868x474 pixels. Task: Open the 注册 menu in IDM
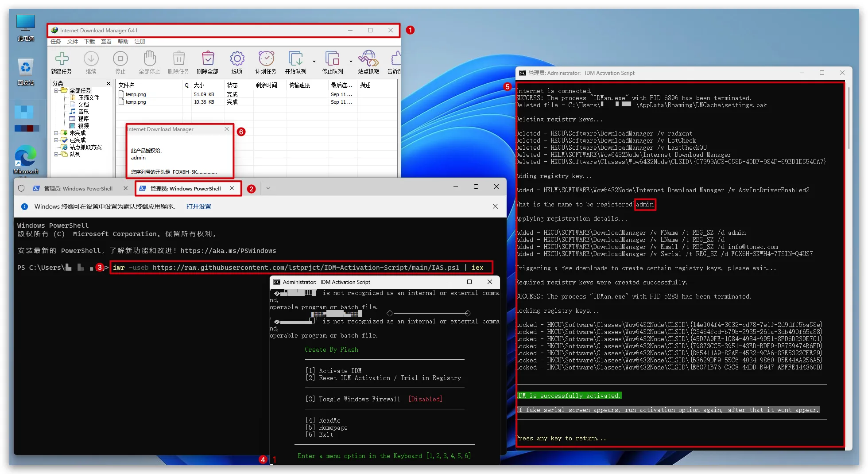click(140, 42)
